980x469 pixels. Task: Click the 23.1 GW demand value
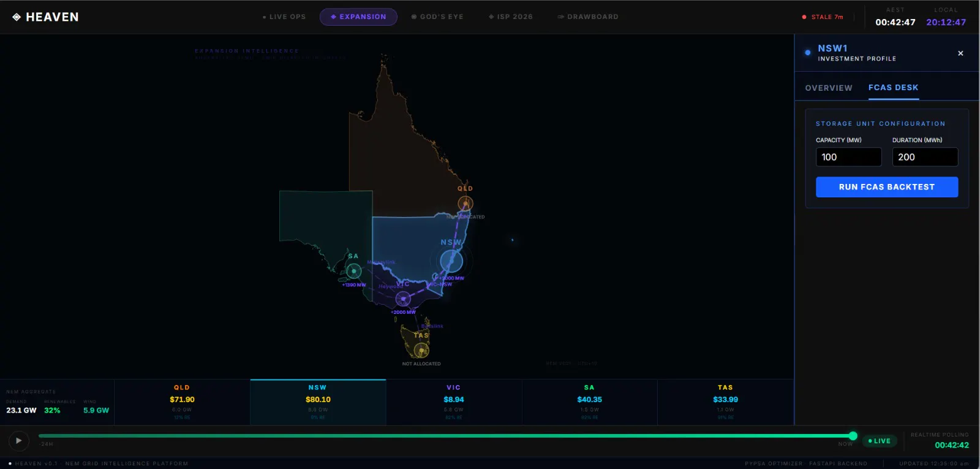click(x=21, y=410)
